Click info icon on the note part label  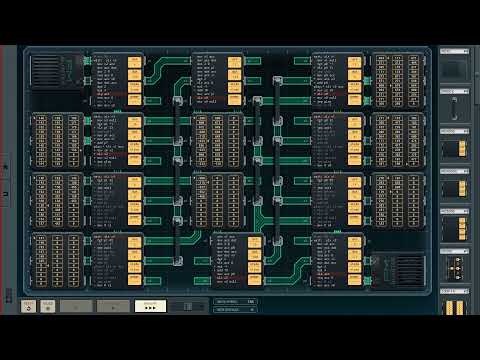coord(466,51)
